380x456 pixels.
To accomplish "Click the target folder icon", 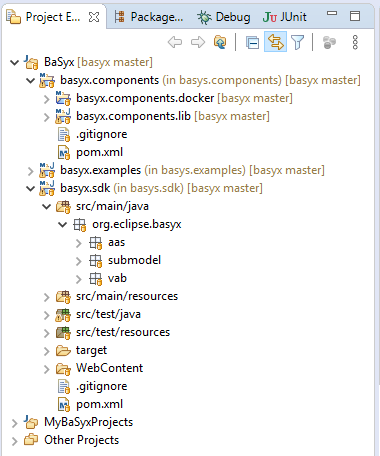I will [63, 350].
